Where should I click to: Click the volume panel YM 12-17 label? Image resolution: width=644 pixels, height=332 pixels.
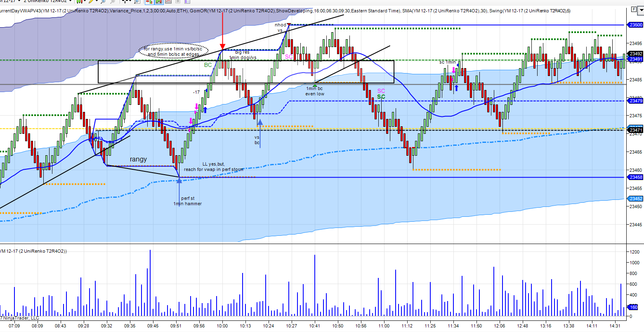pos(33,251)
